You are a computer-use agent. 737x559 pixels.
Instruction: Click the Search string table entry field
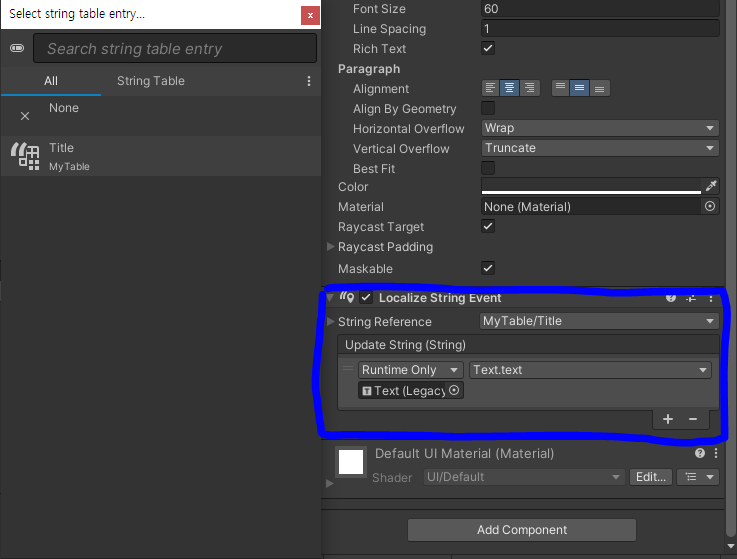(x=175, y=48)
